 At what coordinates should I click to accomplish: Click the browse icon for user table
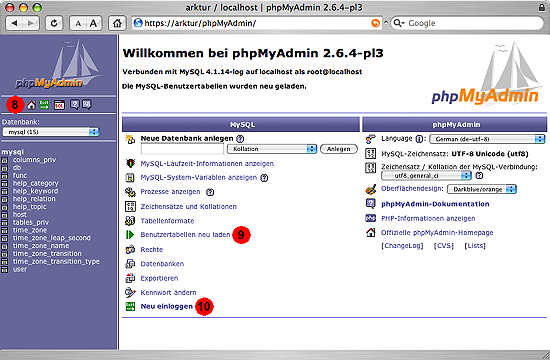click(5, 269)
